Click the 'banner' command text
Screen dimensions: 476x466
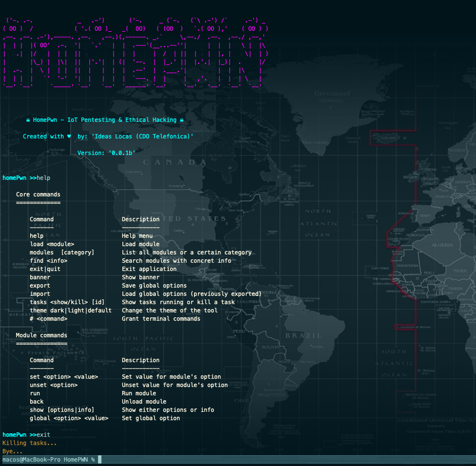(x=40, y=277)
